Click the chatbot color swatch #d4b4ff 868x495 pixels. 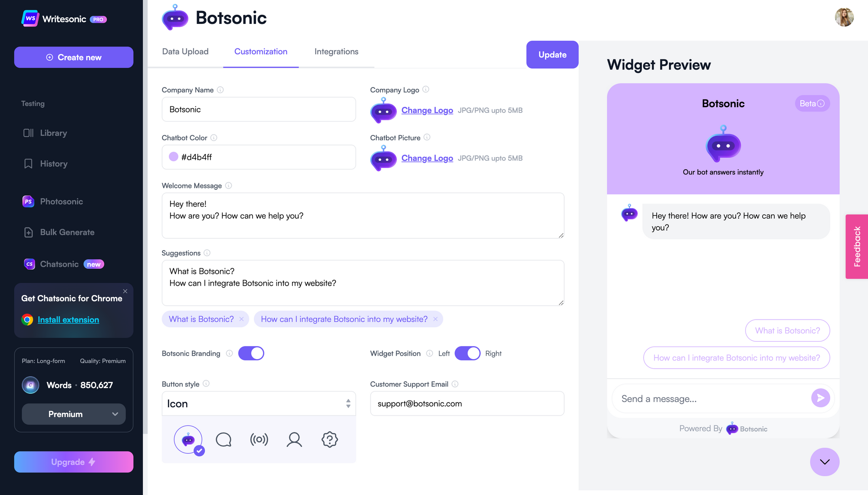(174, 157)
